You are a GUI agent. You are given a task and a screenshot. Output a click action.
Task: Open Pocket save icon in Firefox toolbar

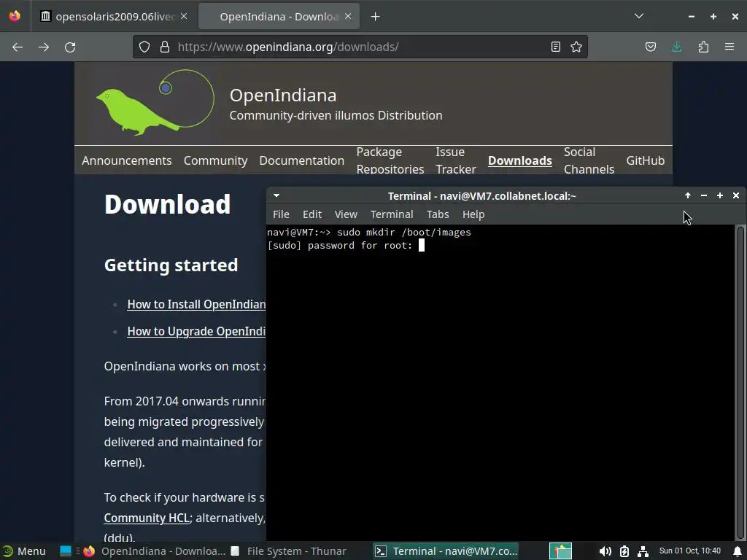click(x=651, y=47)
